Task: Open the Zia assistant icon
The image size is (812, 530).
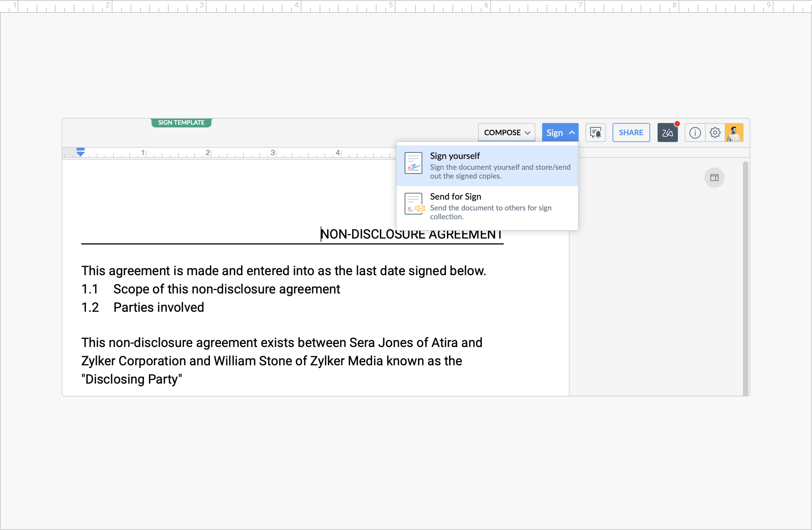Action: [x=667, y=132]
